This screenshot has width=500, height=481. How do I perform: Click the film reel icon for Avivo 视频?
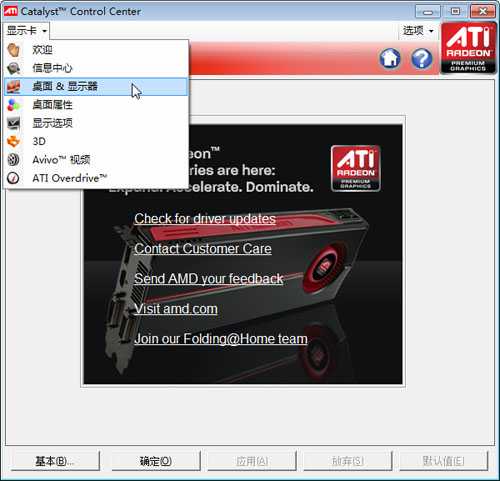(x=13, y=160)
